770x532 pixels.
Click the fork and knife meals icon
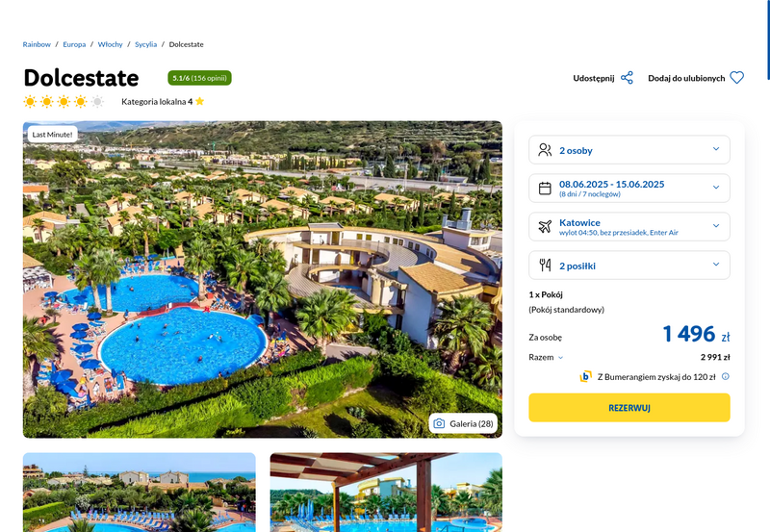(x=545, y=265)
